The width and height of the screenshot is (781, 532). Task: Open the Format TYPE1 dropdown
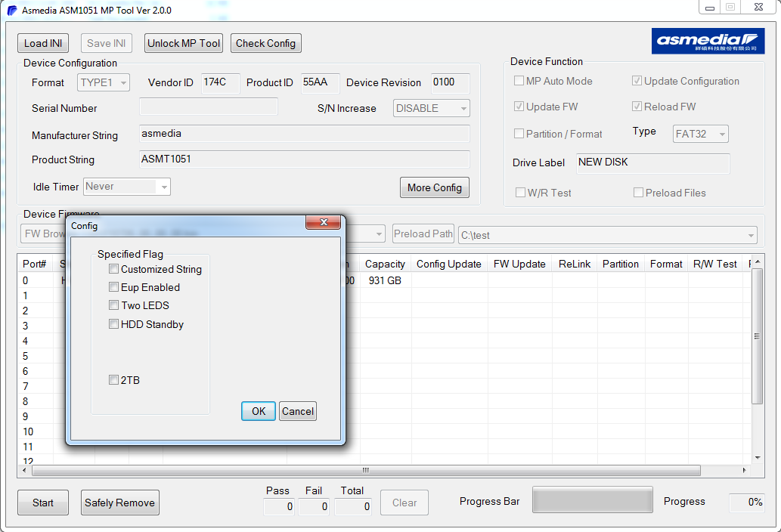pyautogui.click(x=104, y=82)
